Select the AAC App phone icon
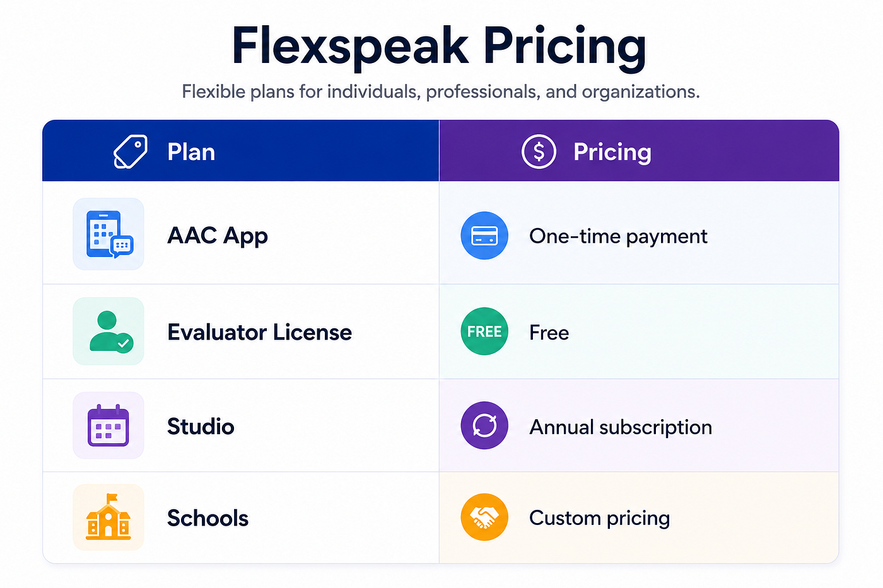 (x=108, y=234)
